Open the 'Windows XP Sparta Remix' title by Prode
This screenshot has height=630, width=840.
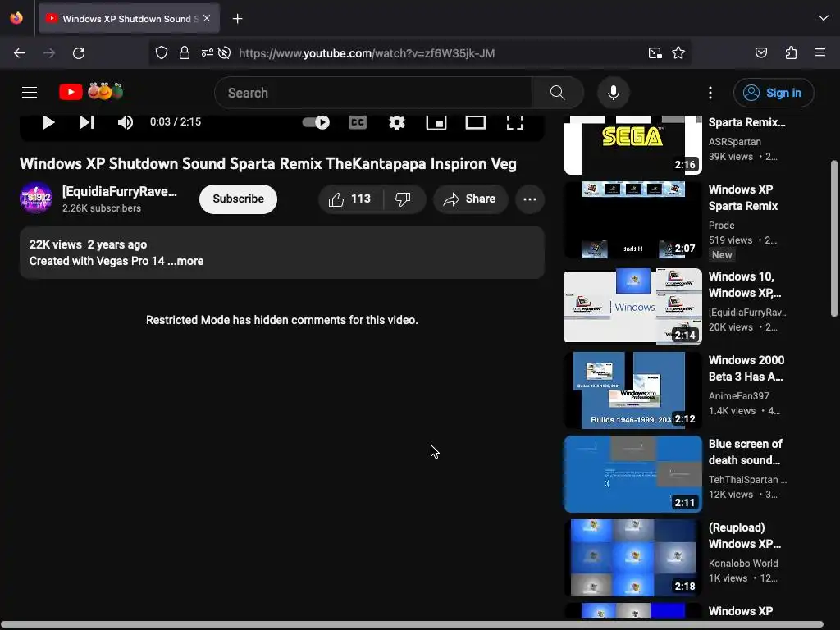pos(743,198)
